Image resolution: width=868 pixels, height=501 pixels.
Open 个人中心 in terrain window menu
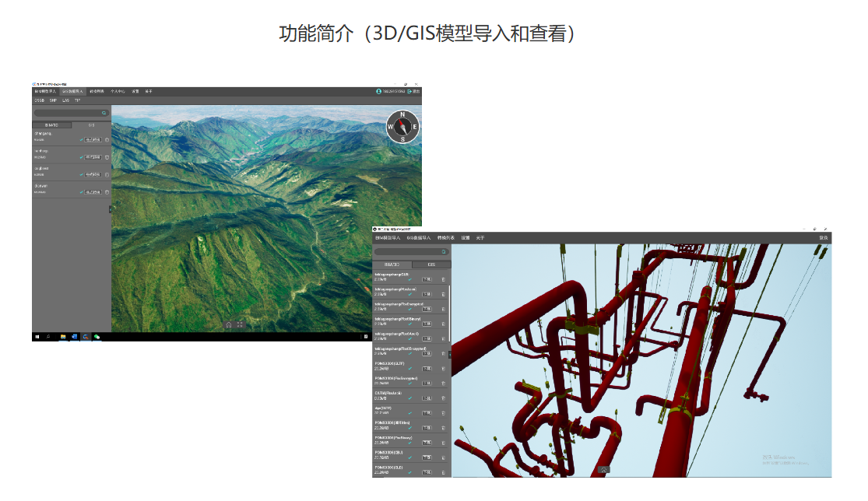pyautogui.click(x=118, y=91)
